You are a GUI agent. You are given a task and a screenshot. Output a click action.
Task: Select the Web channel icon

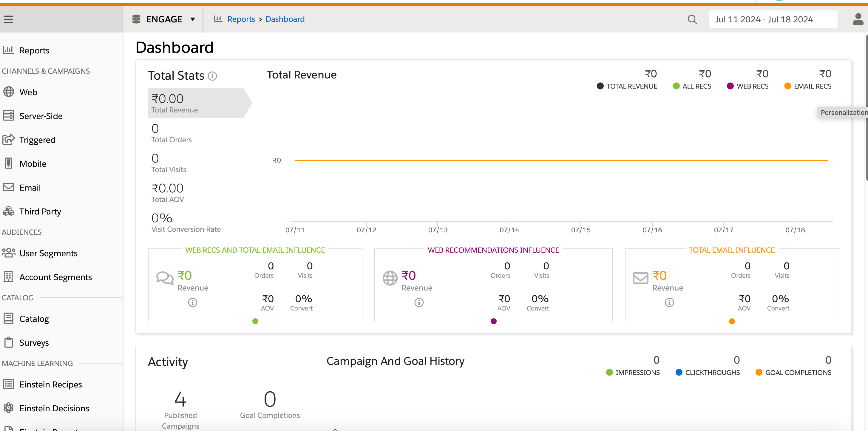[x=10, y=92]
